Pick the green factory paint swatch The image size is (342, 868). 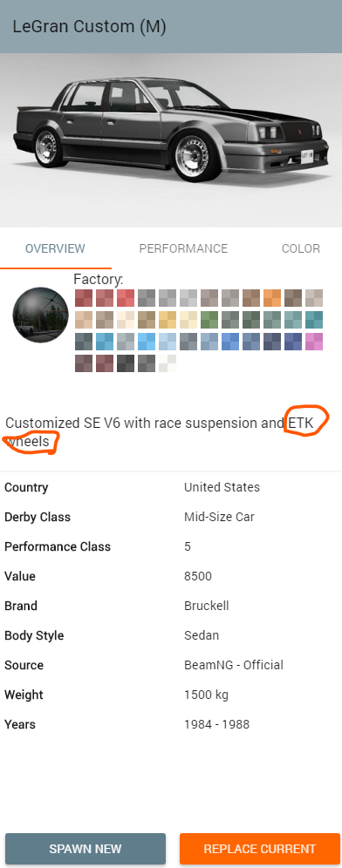pos(209,320)
